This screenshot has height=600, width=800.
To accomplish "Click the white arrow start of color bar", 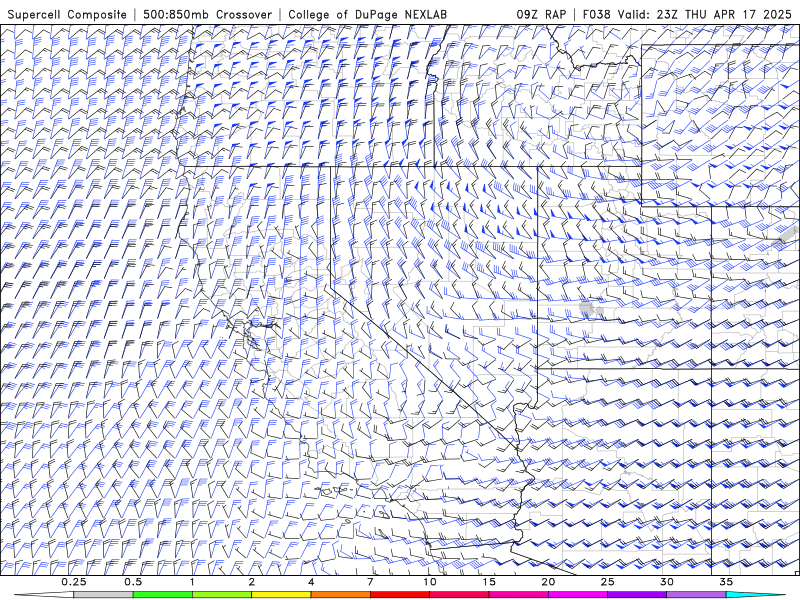I will [x=44, y=595].
